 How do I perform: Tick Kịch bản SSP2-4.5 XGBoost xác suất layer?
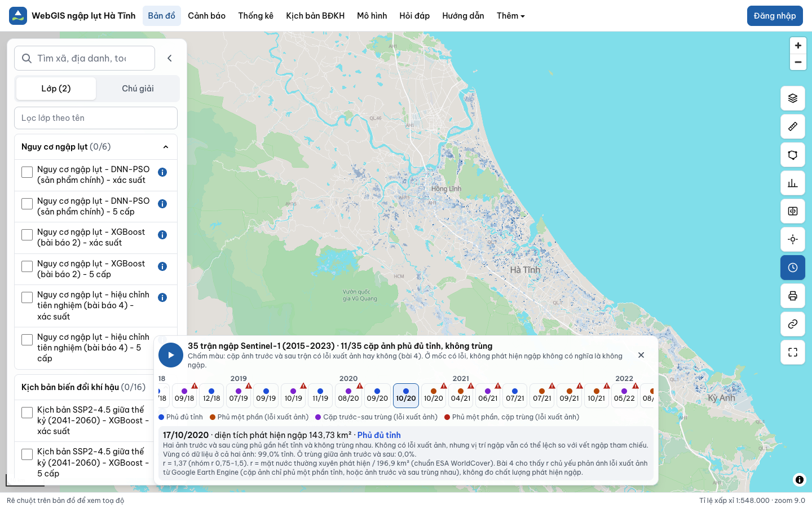click(27, 413)
